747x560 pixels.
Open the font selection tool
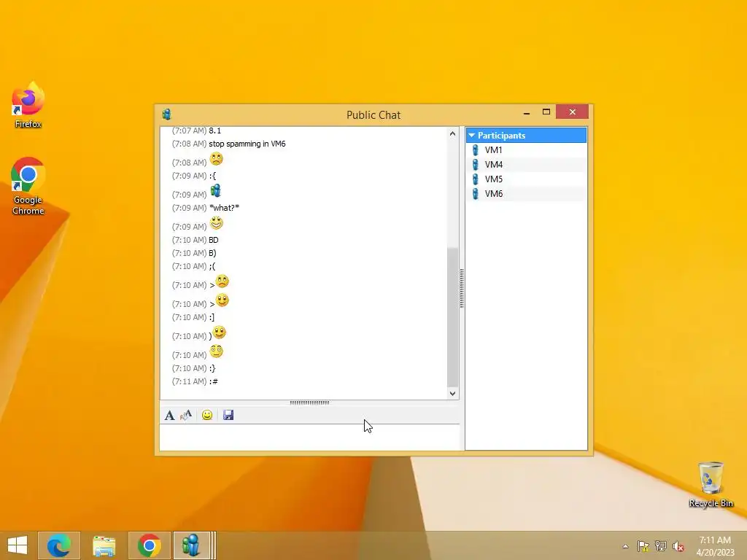169,415
